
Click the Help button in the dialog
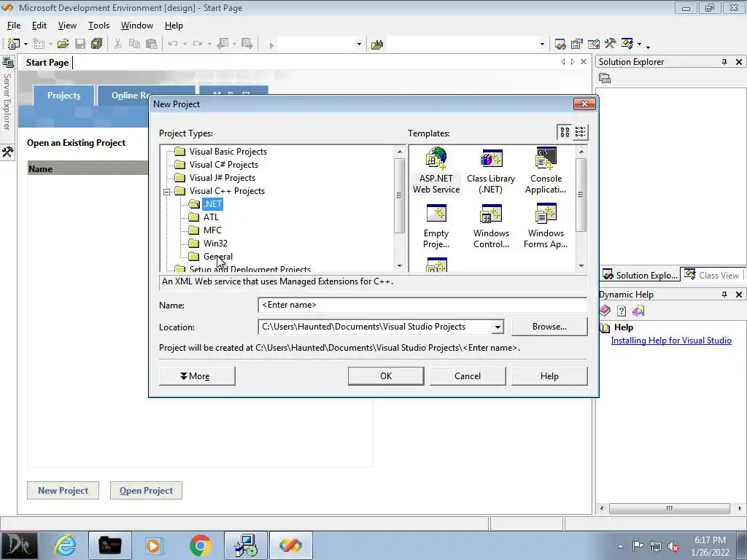coord(549,376)
